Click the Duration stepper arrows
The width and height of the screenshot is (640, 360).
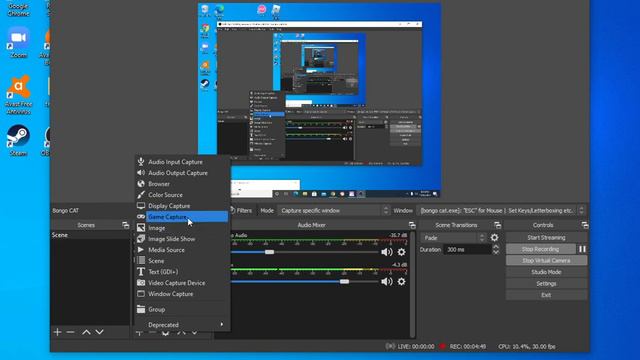[x=496, y=249]
